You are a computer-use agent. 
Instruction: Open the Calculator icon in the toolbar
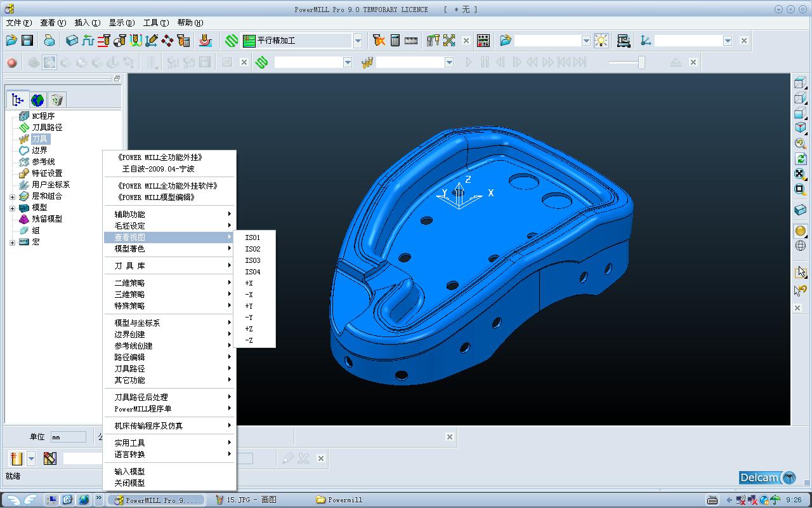pyautogui.click(x=395, y=41)
